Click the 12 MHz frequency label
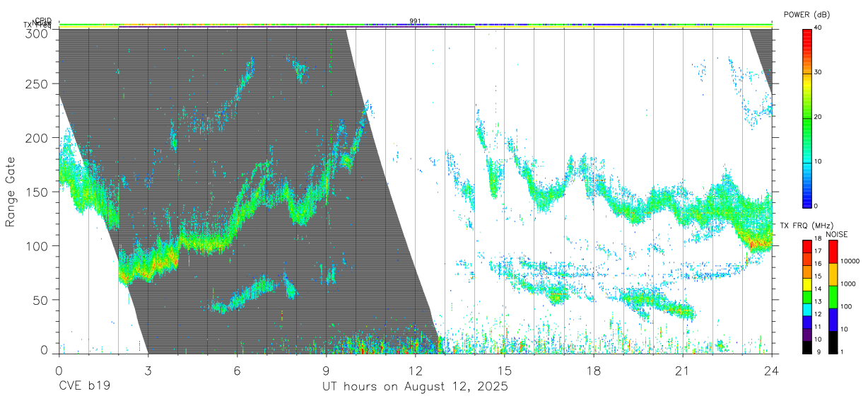This screenshot has width=868, height=401. tap(818, 314)
